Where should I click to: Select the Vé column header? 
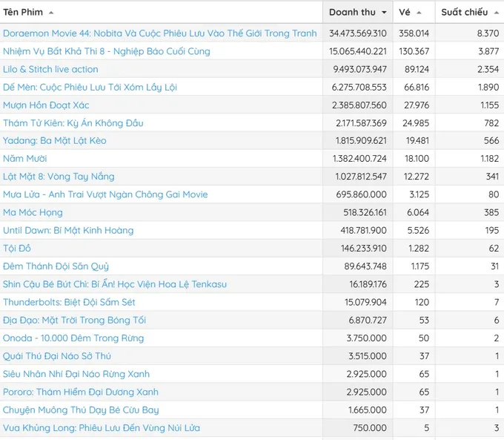414,12
